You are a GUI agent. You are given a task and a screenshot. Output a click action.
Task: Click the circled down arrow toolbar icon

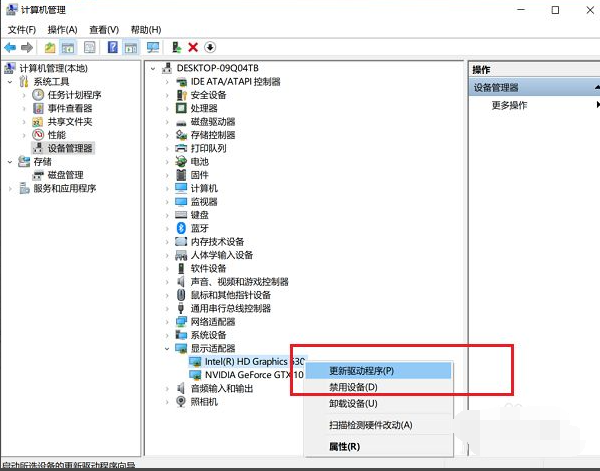[x=210, y=47]
